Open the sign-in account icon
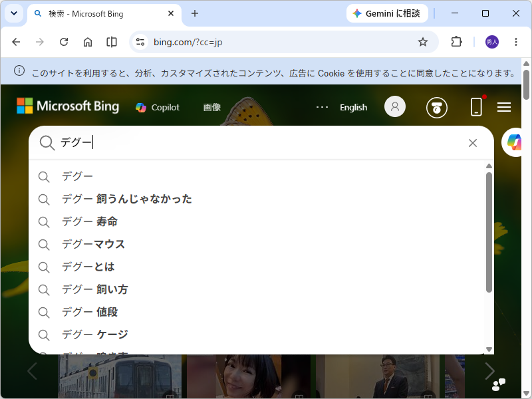The width and height of the screenshot is (532, 399). [x=395, y=106]
